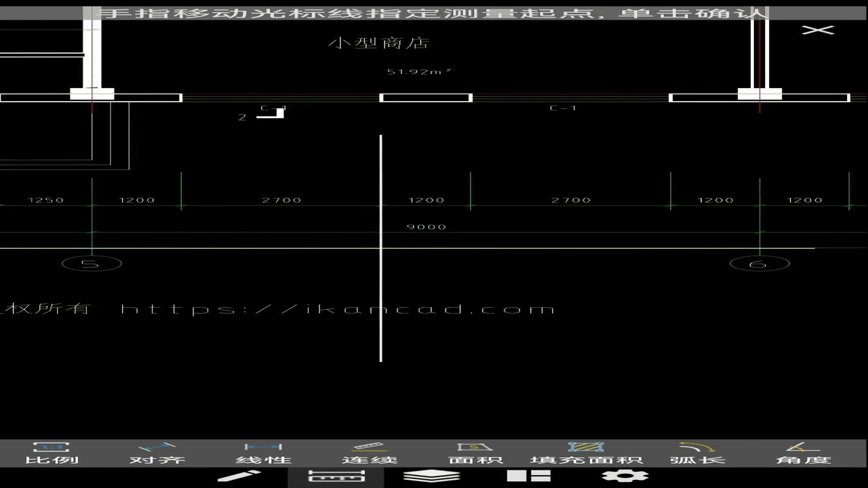Select the 角度 angle measurement tool

(804, 453)
